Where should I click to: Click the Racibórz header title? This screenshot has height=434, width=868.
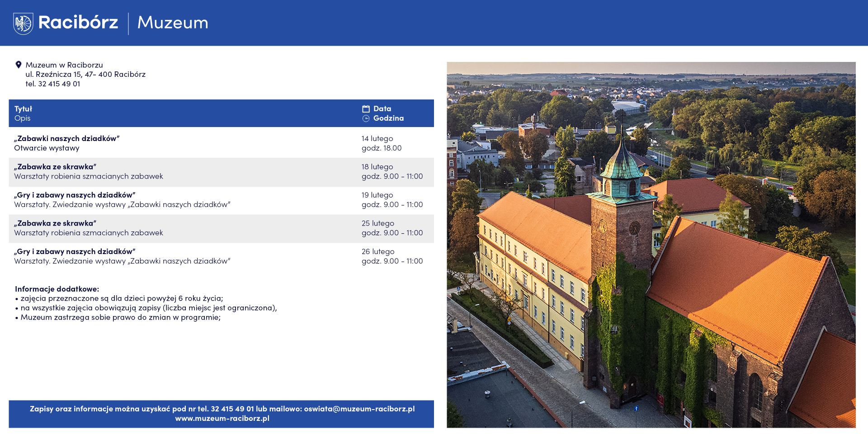click(x=78, y=22)
